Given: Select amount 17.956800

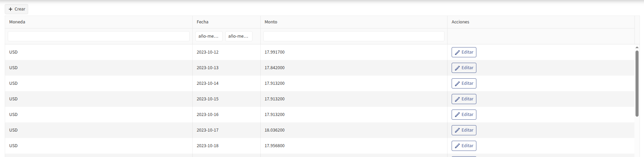Looking at the screenshot, I should coord(274,146).
